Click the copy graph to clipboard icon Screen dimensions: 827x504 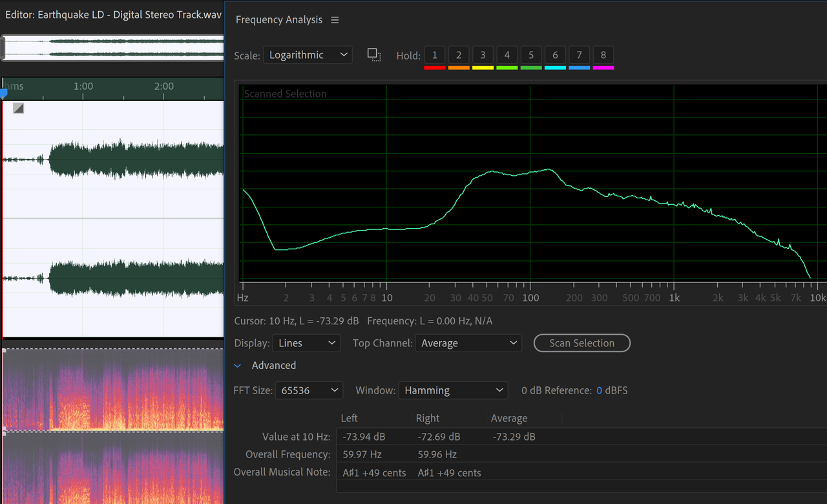[374, 55]
